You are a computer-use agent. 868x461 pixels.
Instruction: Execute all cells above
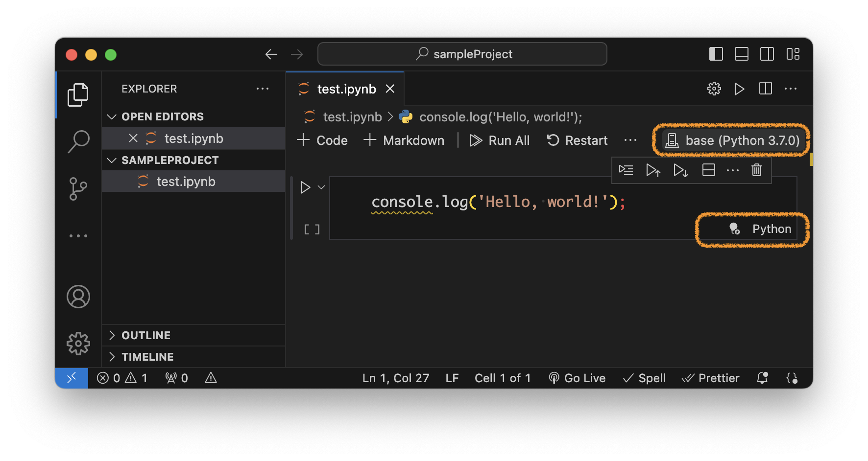tap(653, 170)
